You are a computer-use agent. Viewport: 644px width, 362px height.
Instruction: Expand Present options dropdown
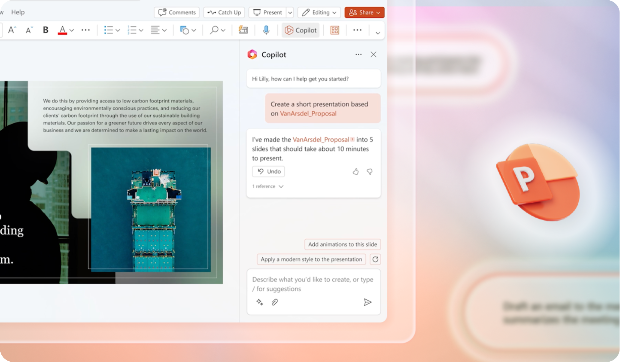point(290,13)
